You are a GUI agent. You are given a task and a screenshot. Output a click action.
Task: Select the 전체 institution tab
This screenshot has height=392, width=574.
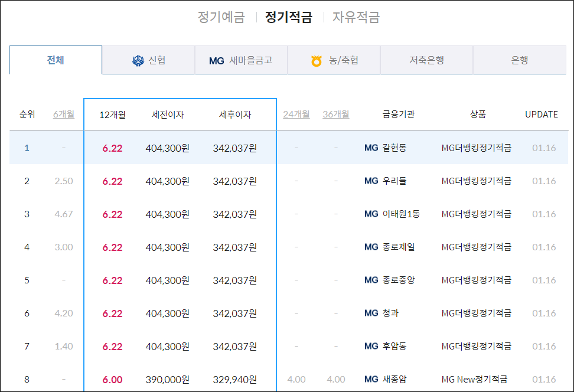coord(56,60)
